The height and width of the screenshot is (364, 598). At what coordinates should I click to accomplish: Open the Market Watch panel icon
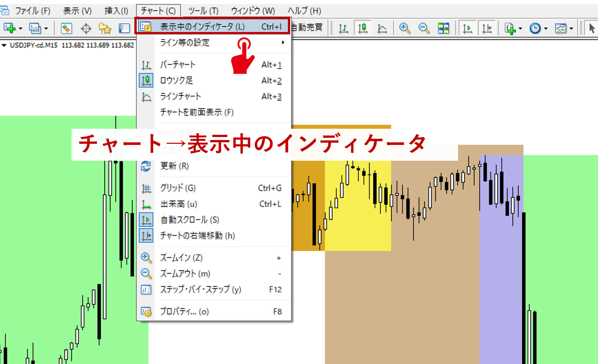[66, 28]
